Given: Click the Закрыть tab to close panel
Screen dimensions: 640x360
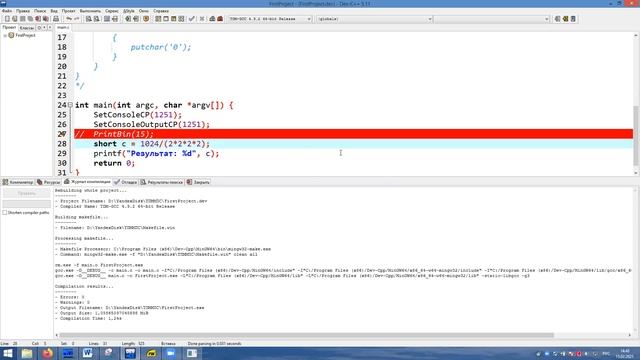Looking at the screenshot, I should click(198, 182).
